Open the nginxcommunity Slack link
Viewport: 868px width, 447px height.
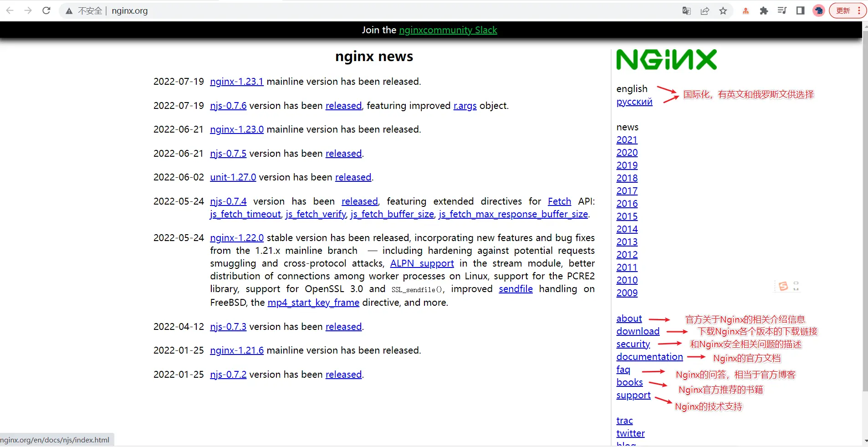448,30
